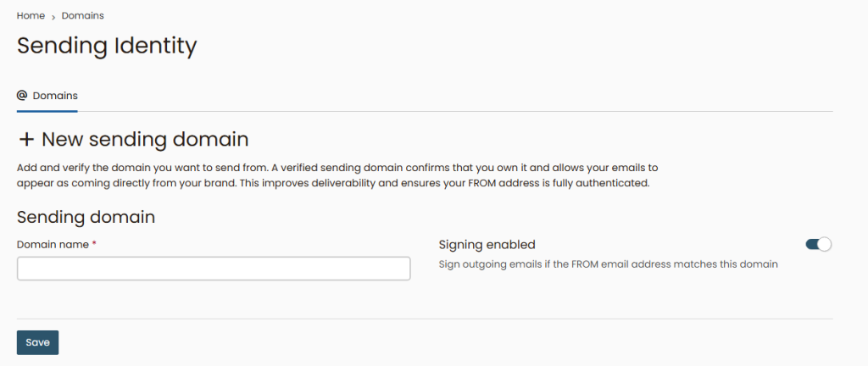Click the Sending Identity page title

click(x=107, y=45)
